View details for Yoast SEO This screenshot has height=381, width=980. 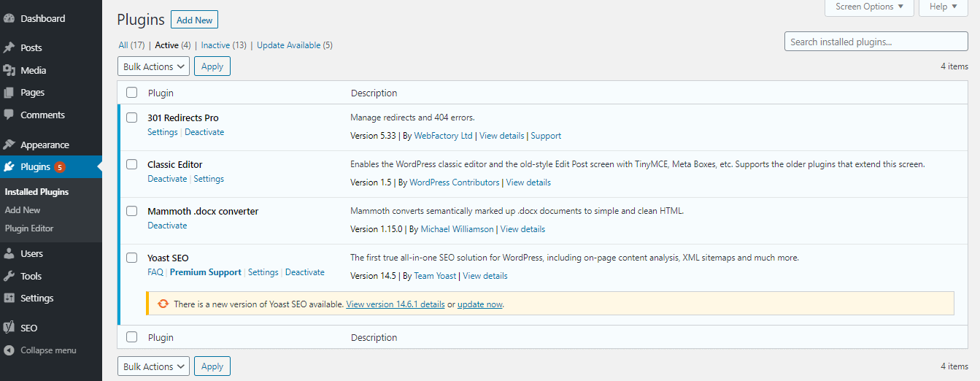point(485,276)
